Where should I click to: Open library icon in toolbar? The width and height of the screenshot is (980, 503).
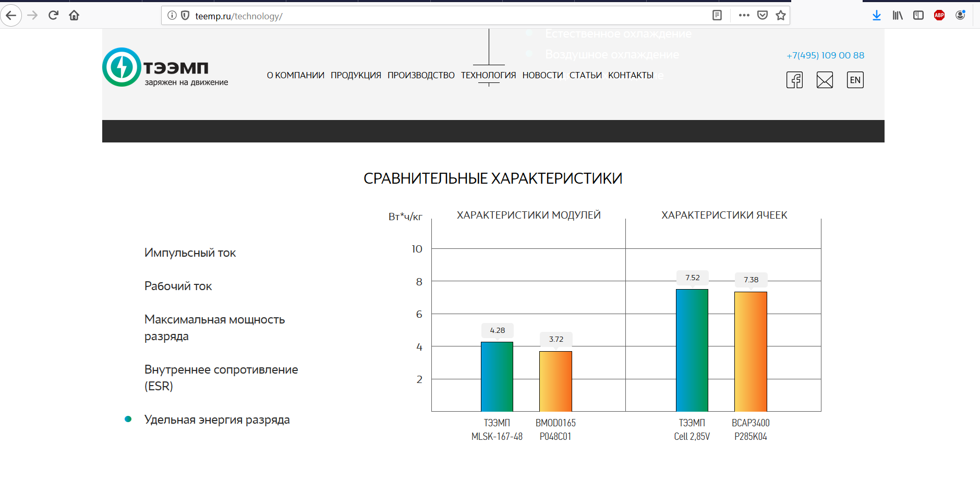(x=898, y=15)
